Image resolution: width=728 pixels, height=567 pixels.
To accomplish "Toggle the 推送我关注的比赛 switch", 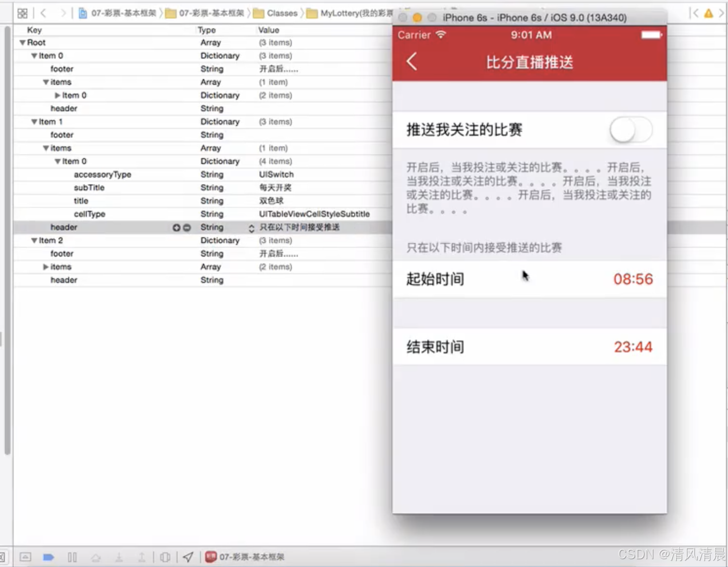I will pos(630,130).
